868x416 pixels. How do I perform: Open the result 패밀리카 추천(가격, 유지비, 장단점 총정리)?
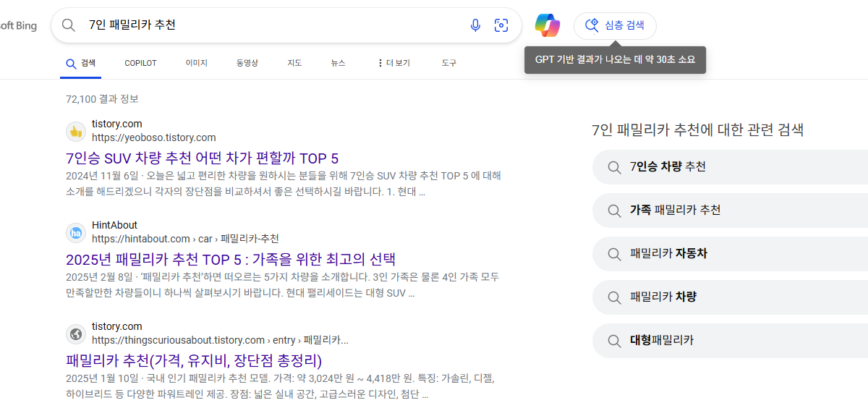coord(194,361)
